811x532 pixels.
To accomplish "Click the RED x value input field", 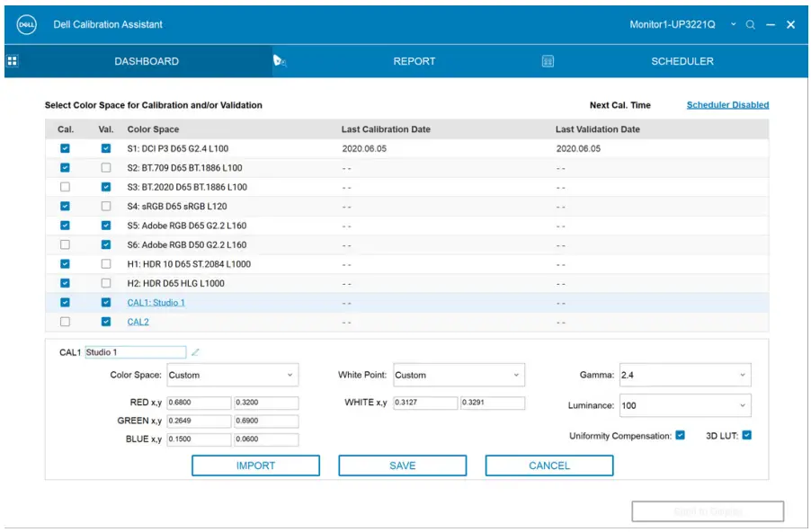I will [x=199, y=403].
